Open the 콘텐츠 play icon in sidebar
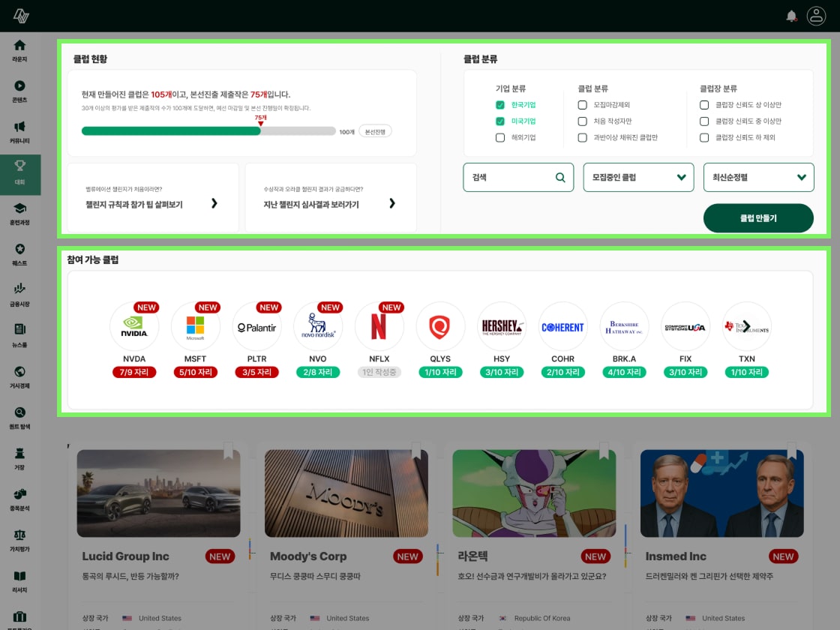 coord(19,85)
